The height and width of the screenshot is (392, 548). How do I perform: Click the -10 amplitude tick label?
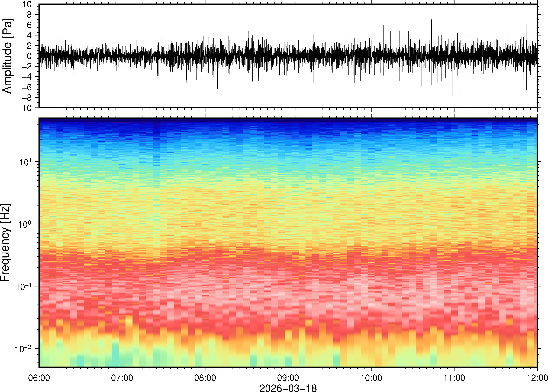24,108
